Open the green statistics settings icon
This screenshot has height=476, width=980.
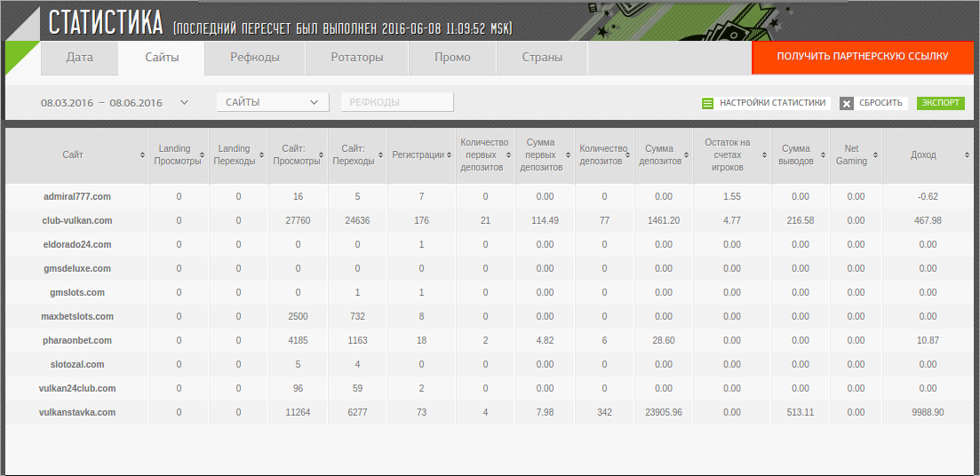coord(707,104)
